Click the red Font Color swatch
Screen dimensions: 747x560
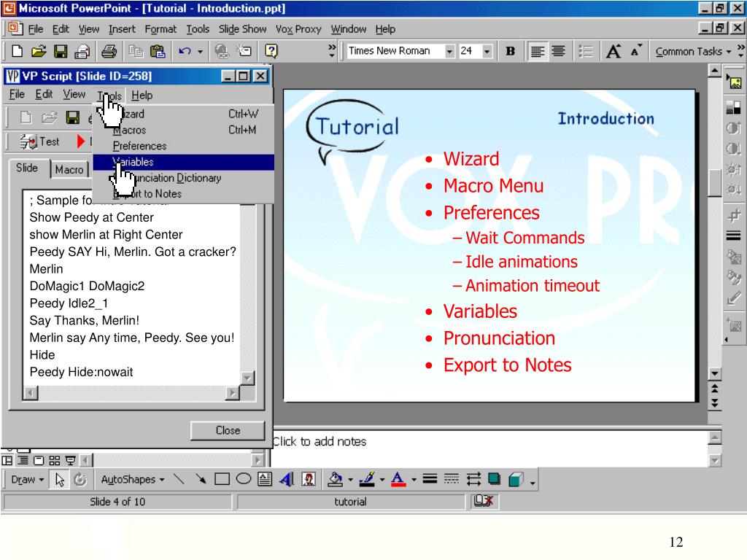[x=398, y=479]
